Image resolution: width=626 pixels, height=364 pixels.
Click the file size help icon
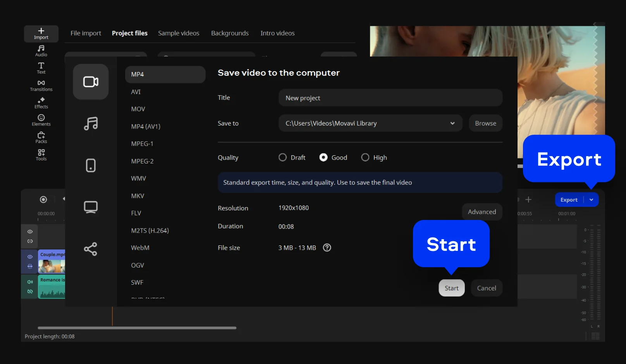tap(327, 248)
